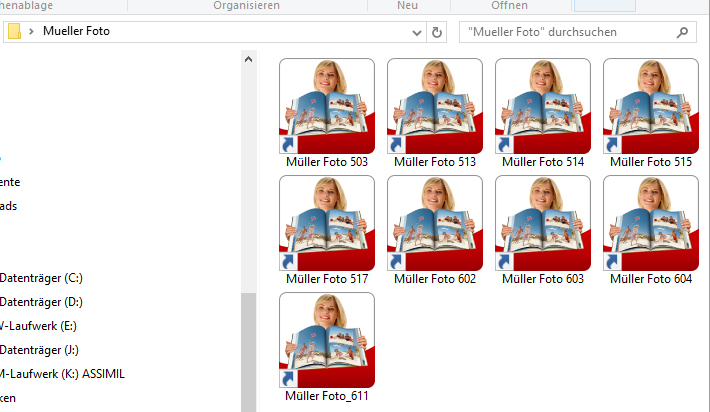710x412 pixels.
Task: Open the Laufwerk (E:) drive entry
Action: [x=38, y=326]
